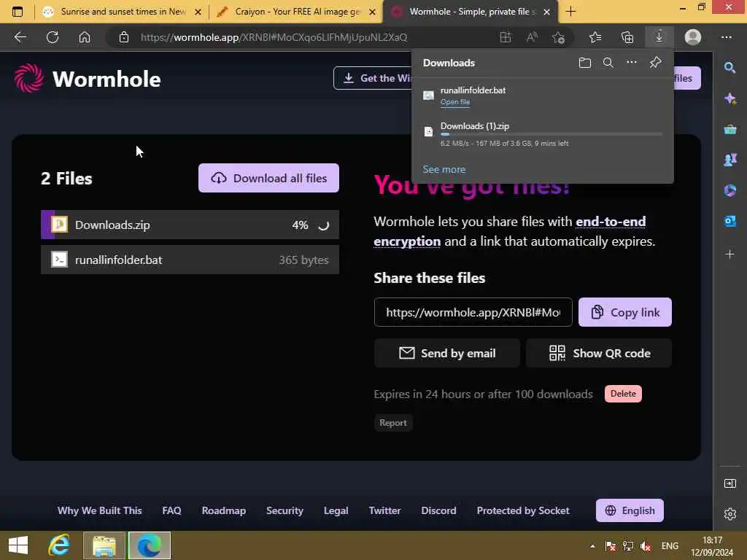
Task: Open the Twitter footer link
Action: (384, 510)
